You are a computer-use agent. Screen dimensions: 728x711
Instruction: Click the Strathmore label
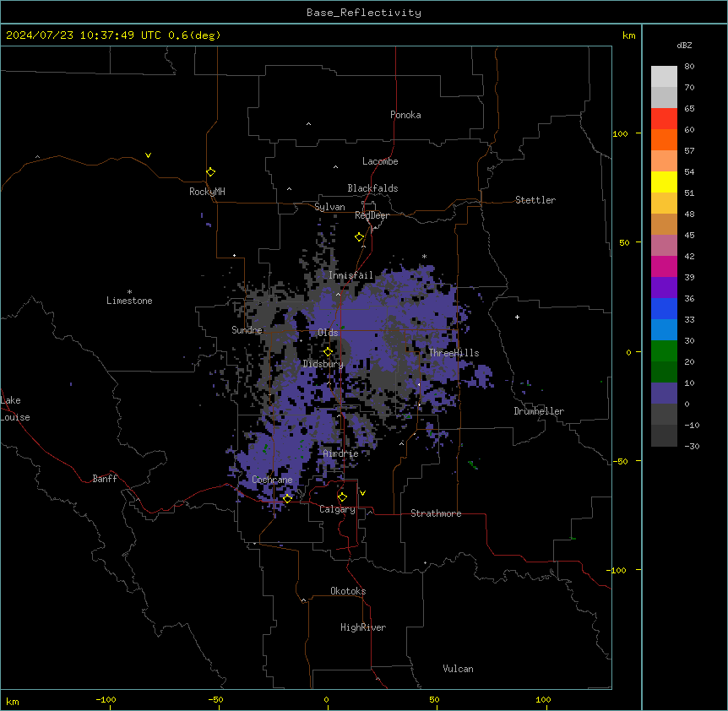[x=436, y=513]
